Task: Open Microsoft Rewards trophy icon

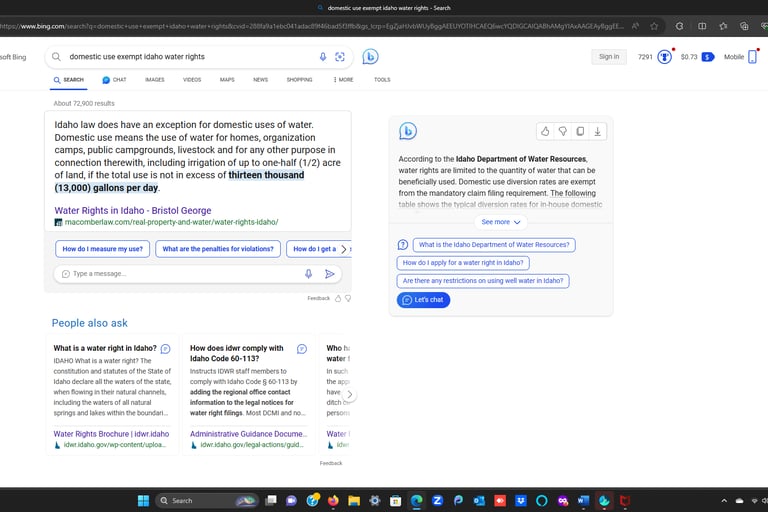Action: (x=664, y=57)
